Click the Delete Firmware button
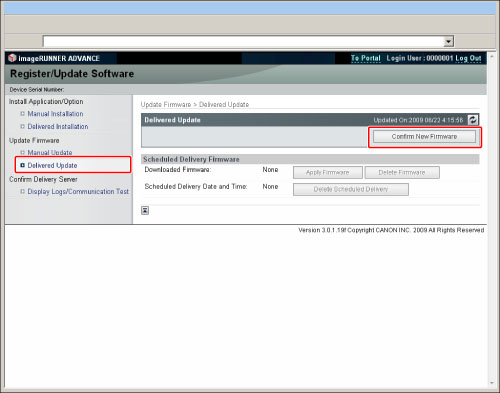The width and height of the screenshot is (500, 393). 402,172
